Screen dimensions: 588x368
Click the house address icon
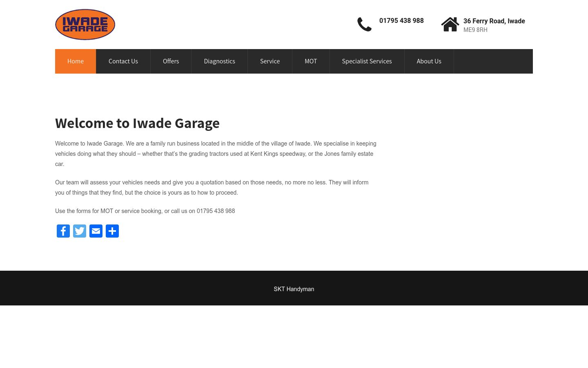450,25
